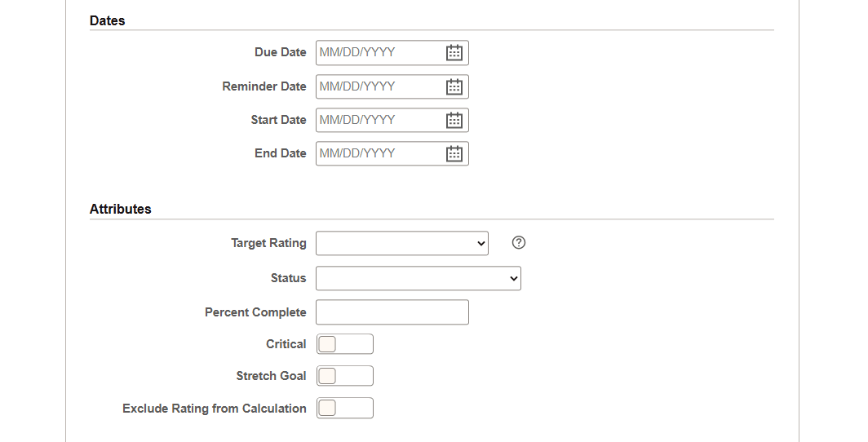Open the End Date calendar picker
This screenshot has width=868, height=442.
(x=454, y=154)
